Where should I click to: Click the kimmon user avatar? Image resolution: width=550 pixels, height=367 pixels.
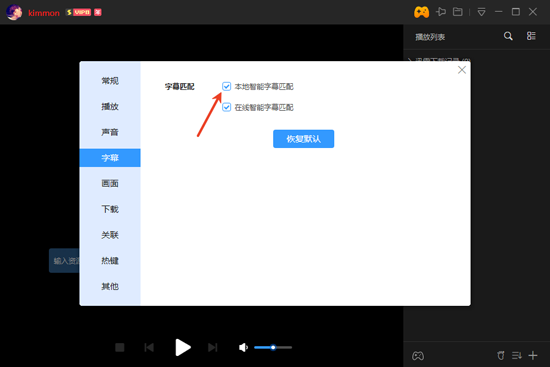pos(14,12)
